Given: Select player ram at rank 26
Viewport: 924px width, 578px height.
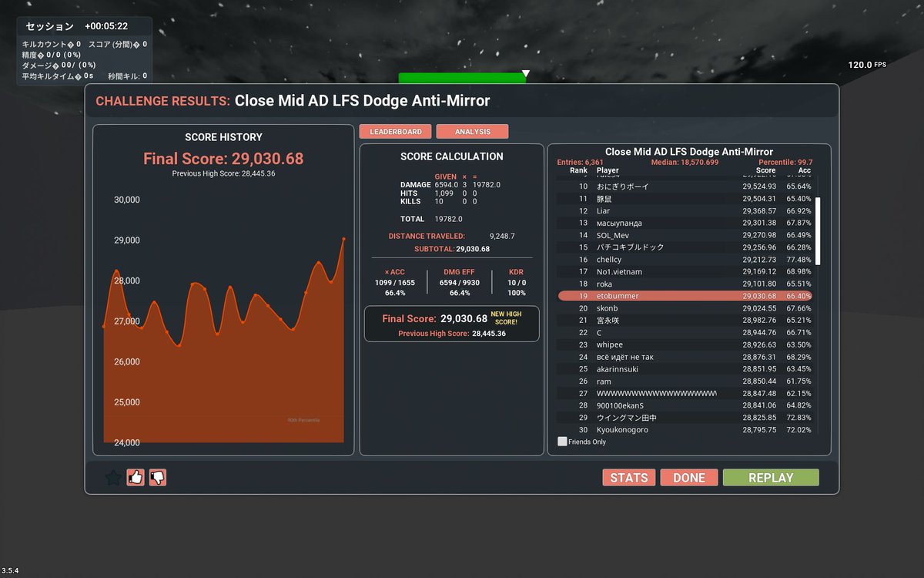Looking at the screenshot, I should [x=685, y=381].
